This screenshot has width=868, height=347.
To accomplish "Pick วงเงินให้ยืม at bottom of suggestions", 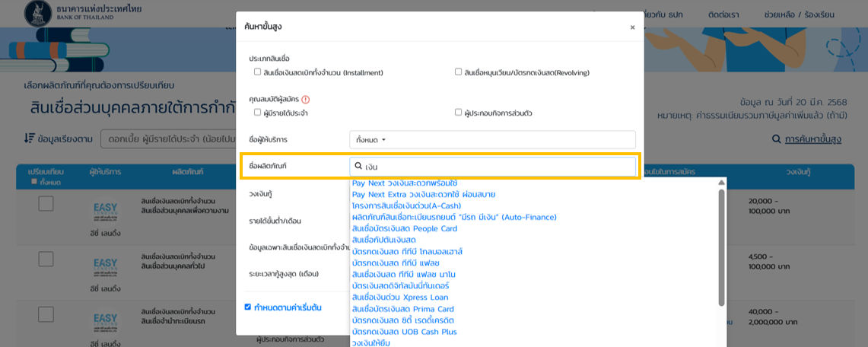I will coord(371,343).
